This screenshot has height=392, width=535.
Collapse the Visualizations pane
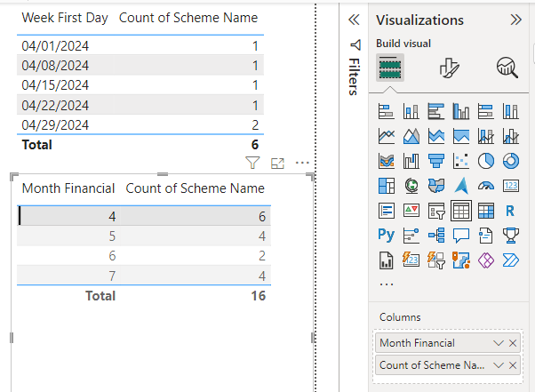point(515,20)
